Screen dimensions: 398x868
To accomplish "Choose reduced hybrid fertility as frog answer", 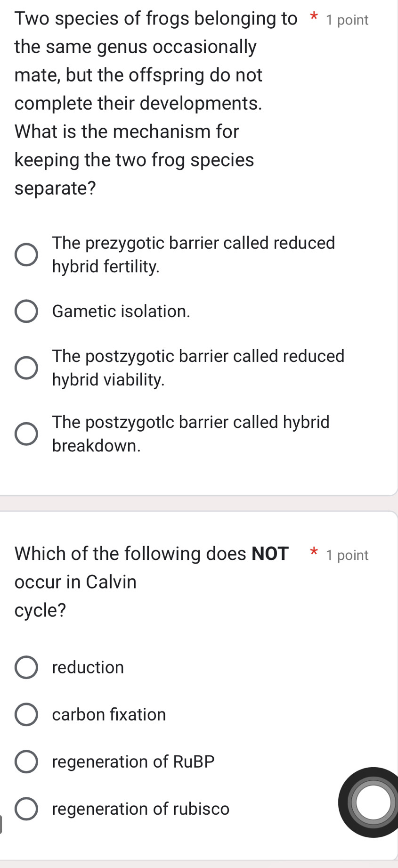I will tap(26, 255).
